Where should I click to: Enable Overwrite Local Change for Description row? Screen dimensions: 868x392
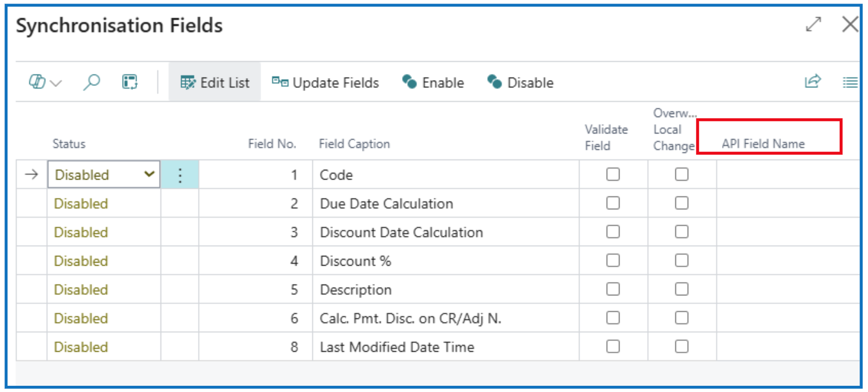[682, 290]
